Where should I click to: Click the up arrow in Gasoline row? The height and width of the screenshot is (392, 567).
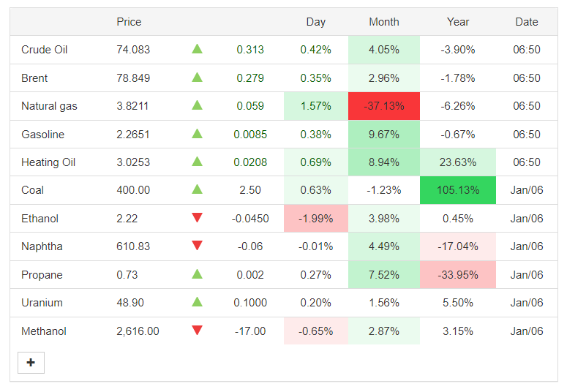pyautogui.click(x=197, y=133)
